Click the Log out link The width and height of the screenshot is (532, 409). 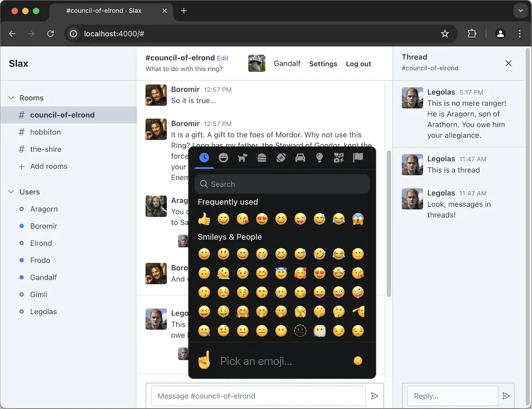coord(358,64)
